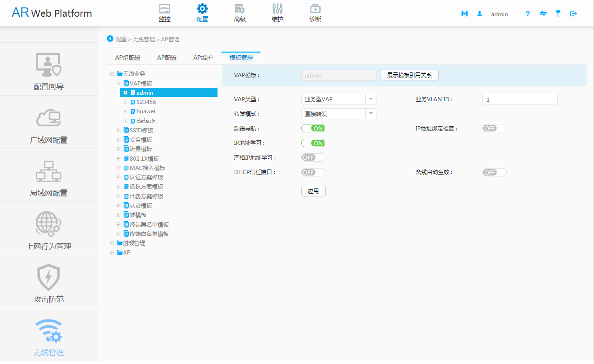Click the 业务VLAN ID input field
This screenshot has width=594, height=364.
(x=519, y=99)
